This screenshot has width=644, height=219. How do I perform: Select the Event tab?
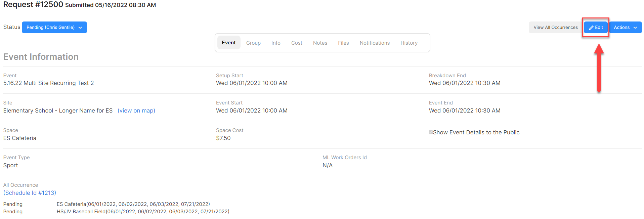(x=229, y=43)
